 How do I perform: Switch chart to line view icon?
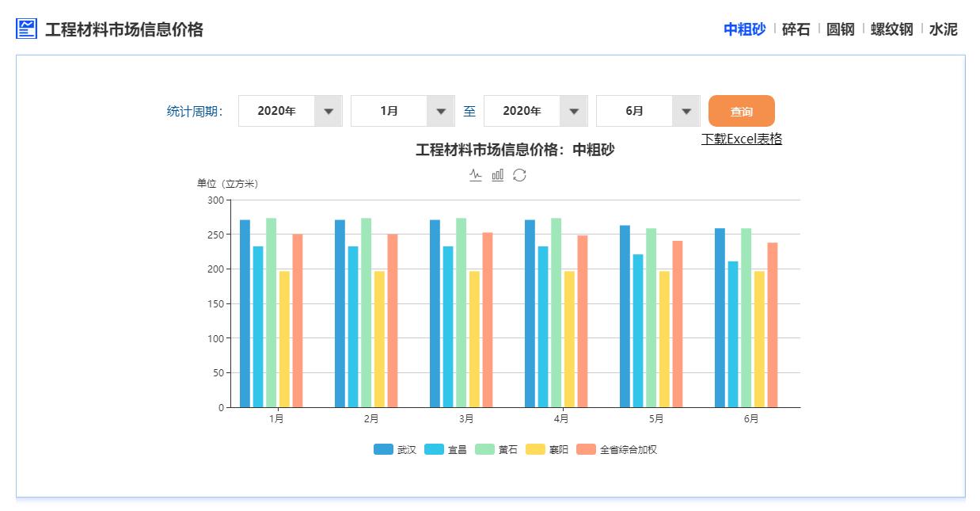(x=475, y=175)
